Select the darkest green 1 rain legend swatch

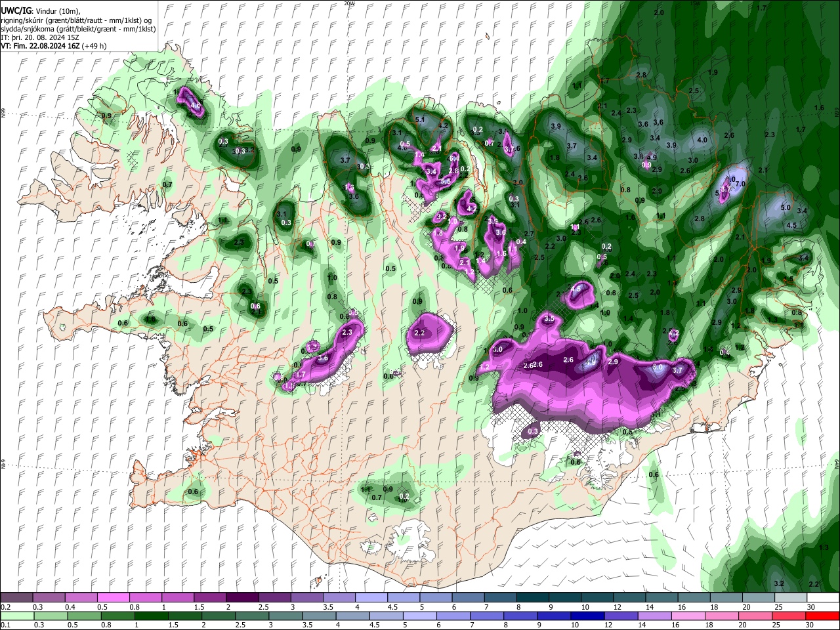click(x=152, y=616)
